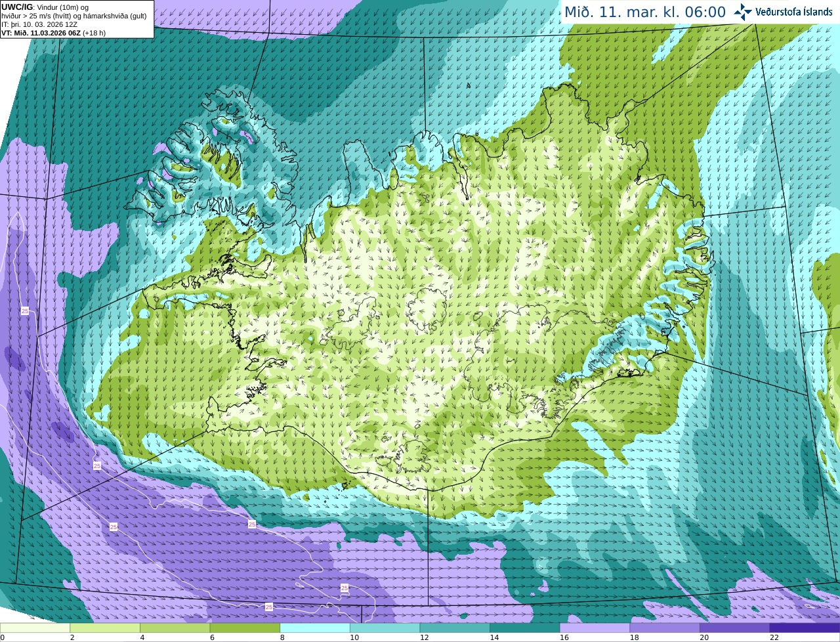Screen dimensions: 840x642
Task: Click the '18' label on wind scale
Action: point(635,637)
